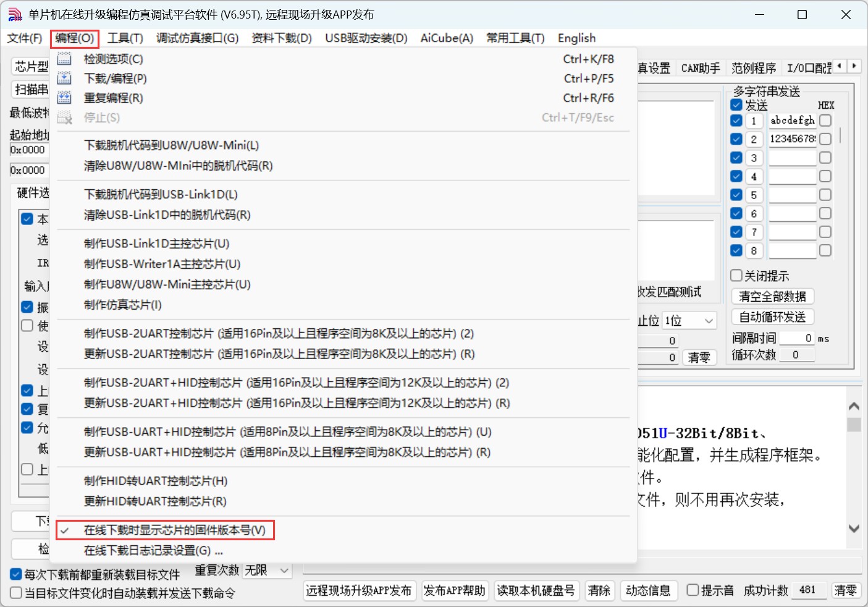The width and height of the screenshot is (868, 607).
Task: Enable 当目标文件变化时自动装载并发送下载命令
Action: tap(17, 593)
